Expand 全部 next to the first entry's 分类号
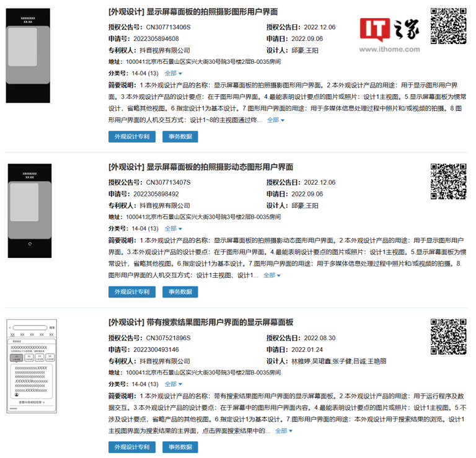 (x=174, y=73)
